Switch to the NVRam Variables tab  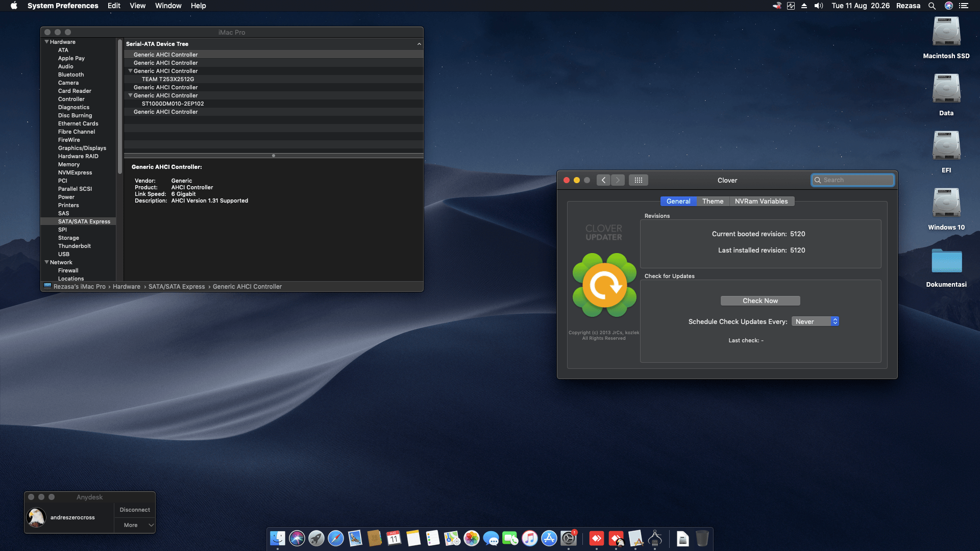761,201
